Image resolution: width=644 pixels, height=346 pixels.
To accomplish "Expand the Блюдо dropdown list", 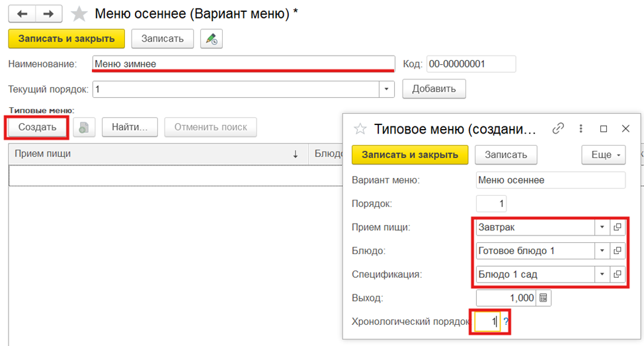I will [602, 251].
